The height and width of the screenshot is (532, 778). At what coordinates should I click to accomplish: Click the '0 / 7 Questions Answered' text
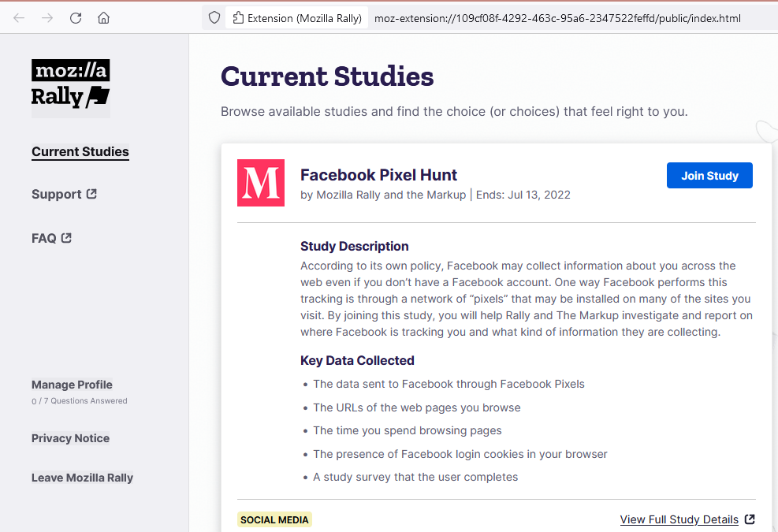[80, 401]
